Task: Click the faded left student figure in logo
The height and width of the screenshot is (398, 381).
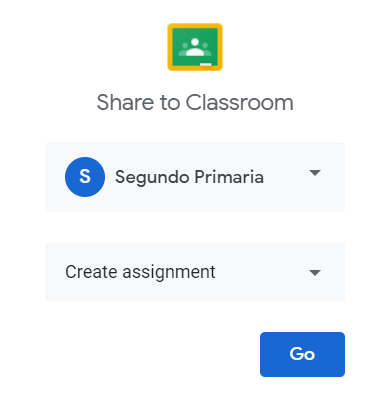Action: pos(184,48)
